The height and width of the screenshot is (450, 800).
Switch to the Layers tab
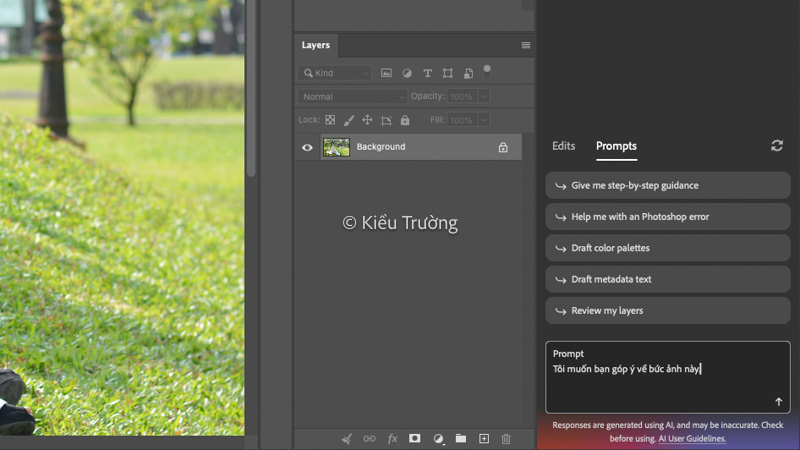pos(316,45)
